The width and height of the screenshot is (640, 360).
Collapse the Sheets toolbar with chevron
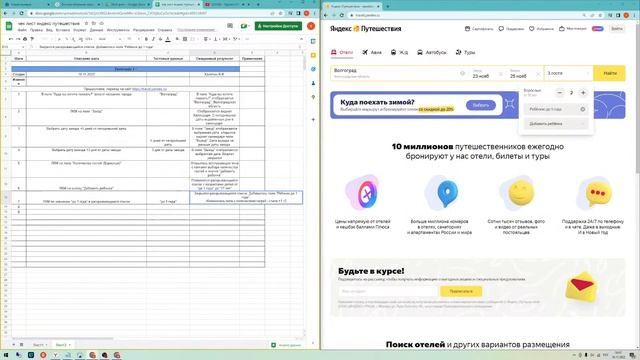pyautogui.click(x=301, y=39)
